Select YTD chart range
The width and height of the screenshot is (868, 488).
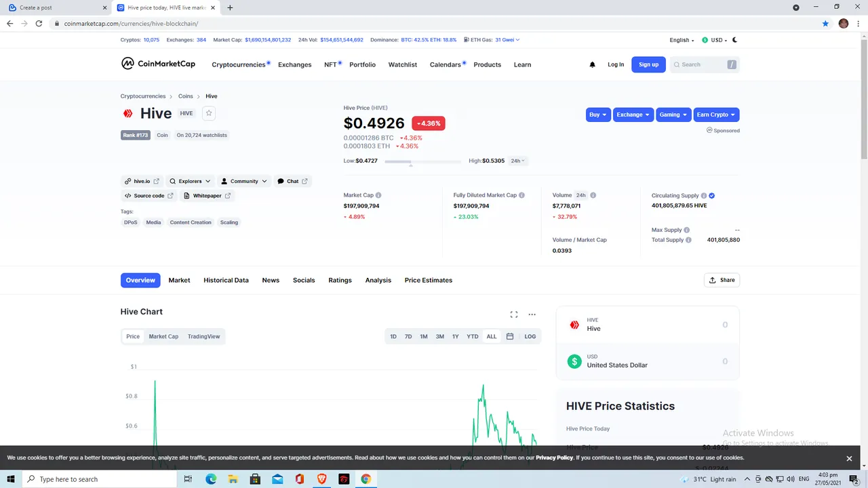[x=473, y=336]
